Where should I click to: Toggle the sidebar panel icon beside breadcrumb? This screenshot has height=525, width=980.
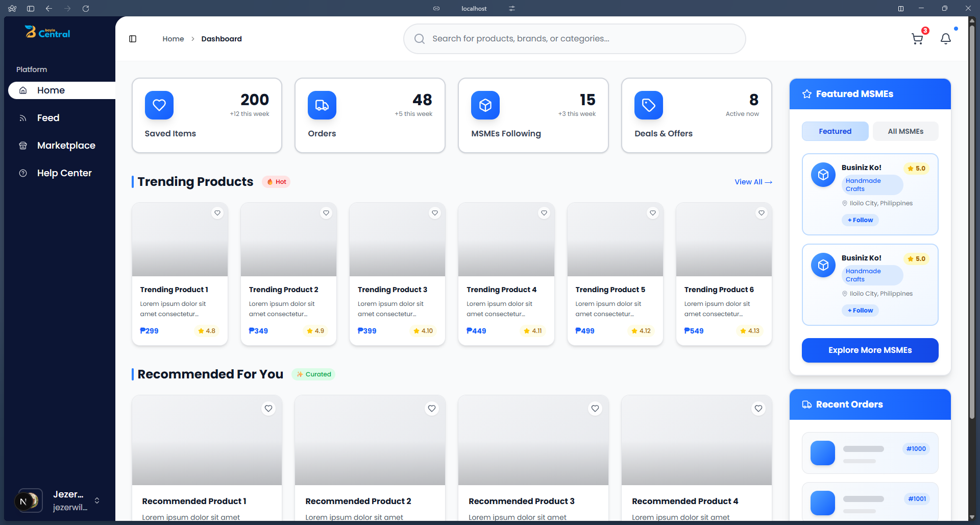click(x=133, y=39)
